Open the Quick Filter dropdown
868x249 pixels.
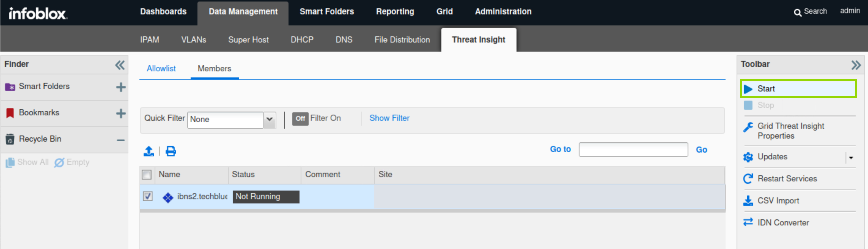pos(270,119)
